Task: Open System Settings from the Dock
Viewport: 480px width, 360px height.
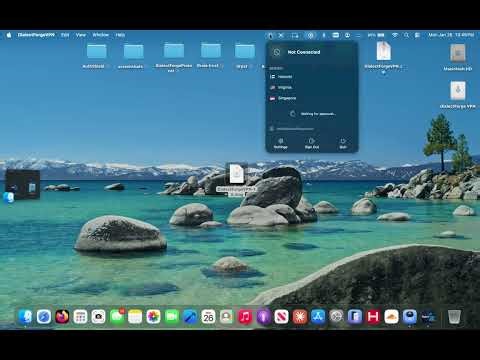Action: coord(336,317)
